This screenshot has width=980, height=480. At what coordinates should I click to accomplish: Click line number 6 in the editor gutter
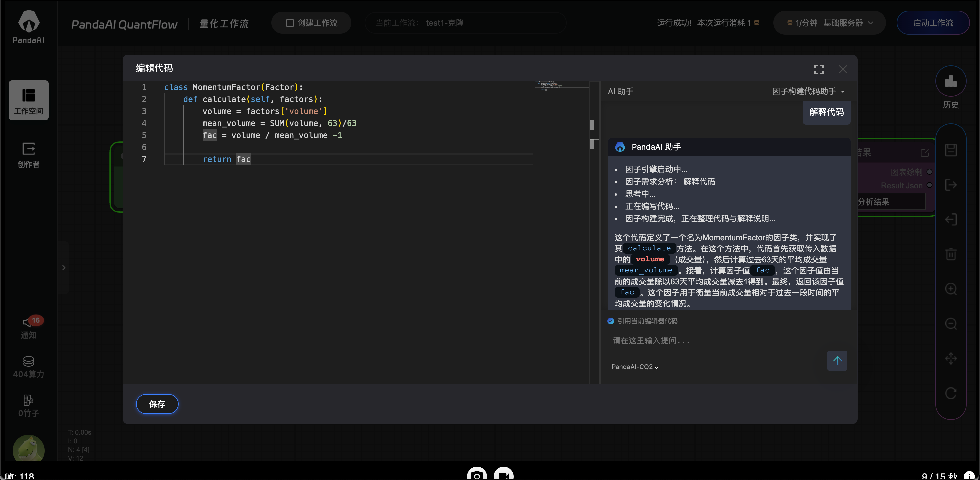click(x=144, y=147)
